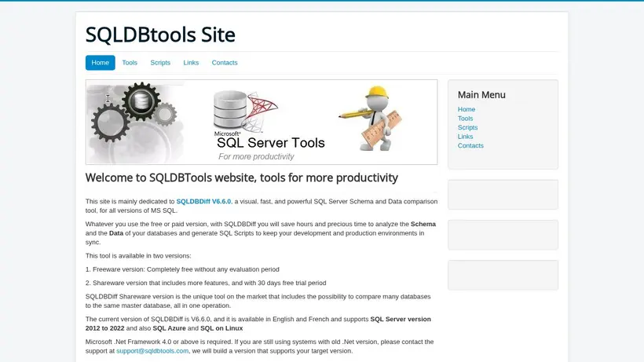Click 'This tool is available in two versions' text
This screenshot has width=644, height=362.
click(138, 256)
